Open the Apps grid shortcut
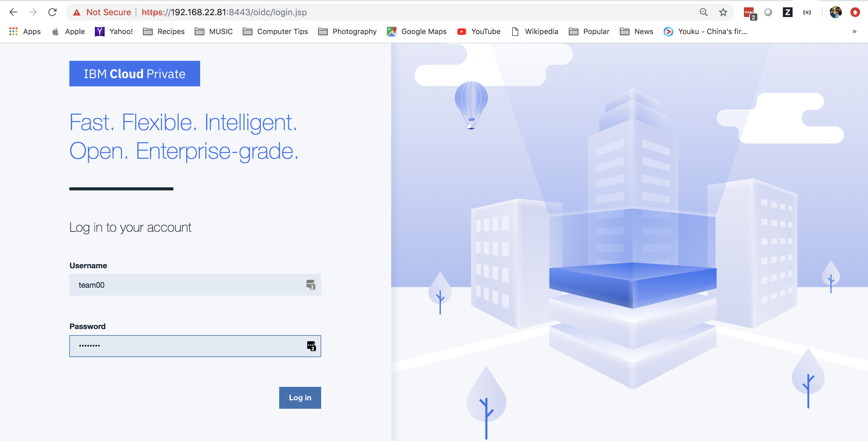Screen dimensions: 868x441 click(25, 31)
